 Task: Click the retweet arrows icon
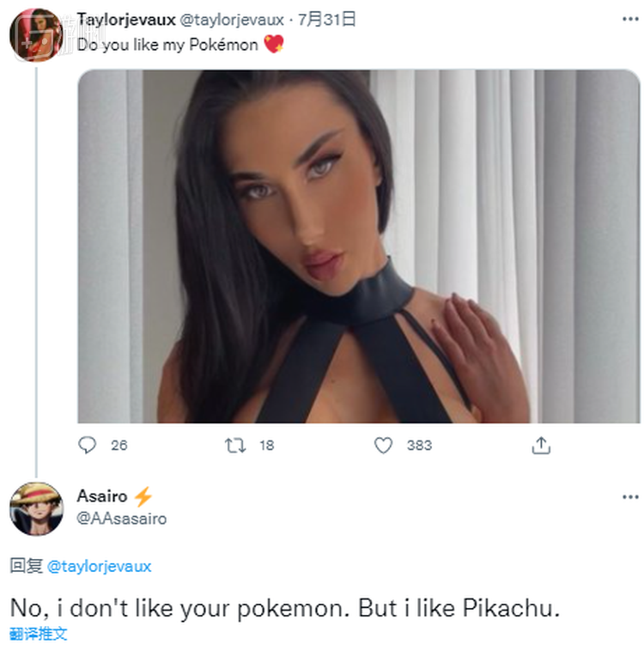[234, 445]
